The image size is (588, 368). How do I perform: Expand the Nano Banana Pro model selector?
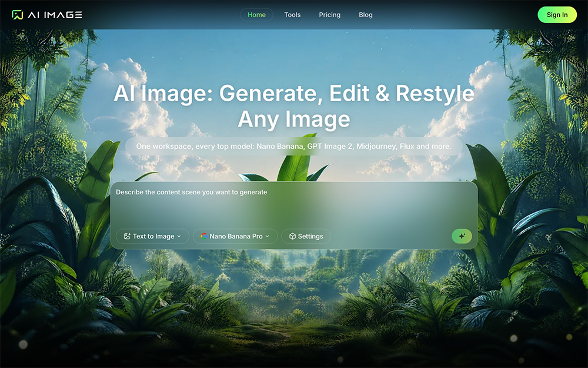click(x=235, y=236)
